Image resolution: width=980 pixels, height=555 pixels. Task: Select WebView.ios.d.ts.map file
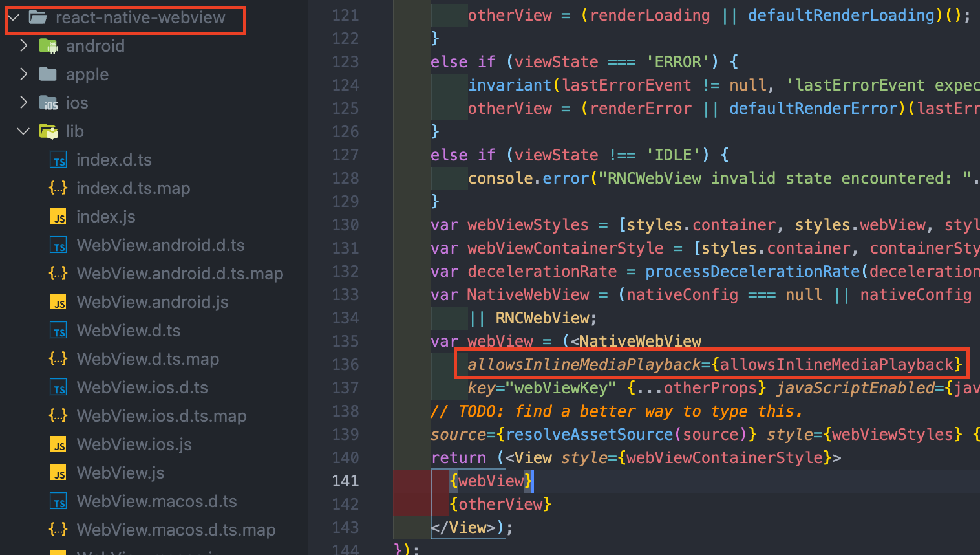click(162, 416)
